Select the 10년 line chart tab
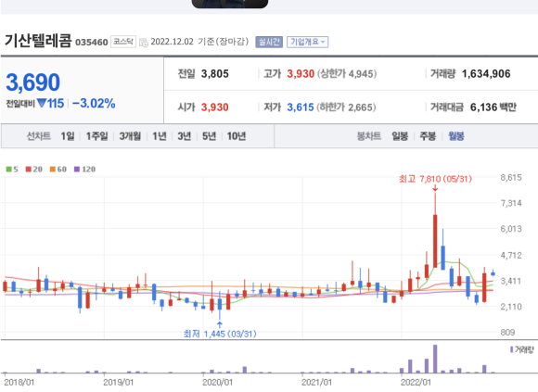Screen dimensions: 538x392 pos(237,136)
